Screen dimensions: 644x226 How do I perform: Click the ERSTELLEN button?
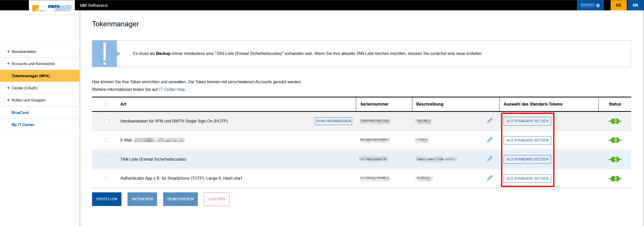(106, 199)
